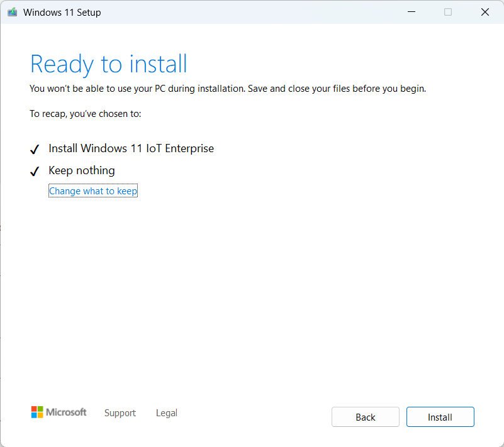Click the checkmark beside Install Windows 11 IoT Enterprise
504x447 pixels.
tap(35, 150)
